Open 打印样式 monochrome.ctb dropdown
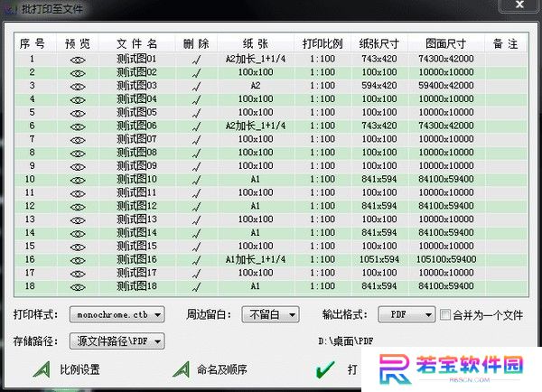 pos(117,314)
